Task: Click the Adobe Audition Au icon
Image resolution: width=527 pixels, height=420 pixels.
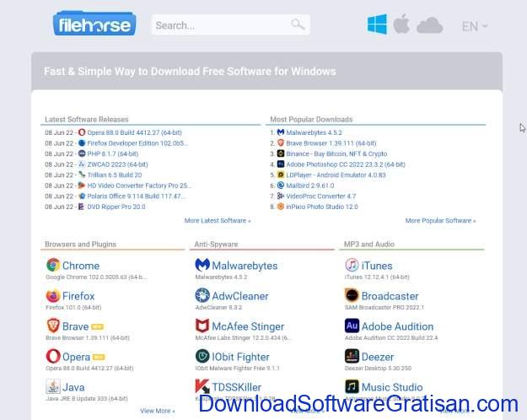Action: pos(352,326)
